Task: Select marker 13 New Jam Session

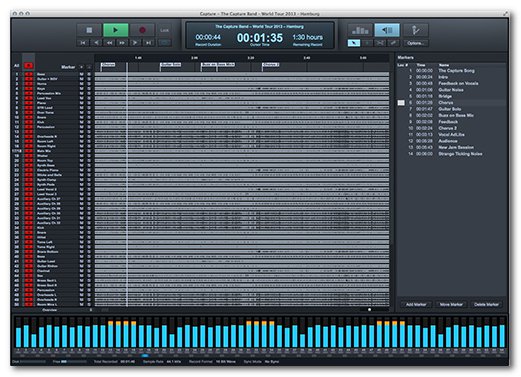Action: click(x=456, y=147)
